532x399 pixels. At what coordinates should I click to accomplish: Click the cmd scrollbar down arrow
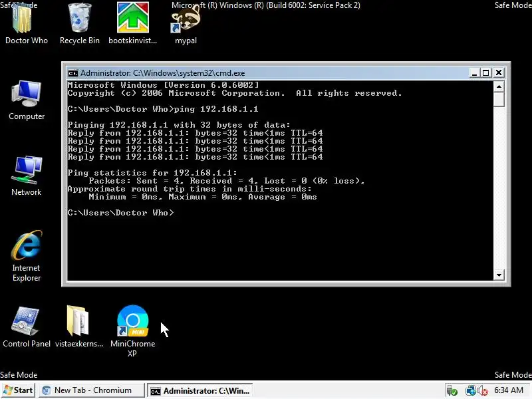499,275
